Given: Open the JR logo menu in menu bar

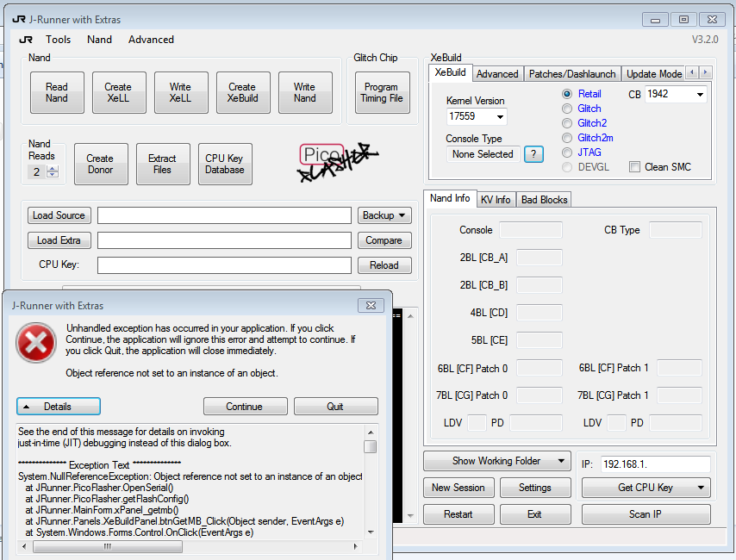Looking at the screenshot, I should (x=26, y=40).
